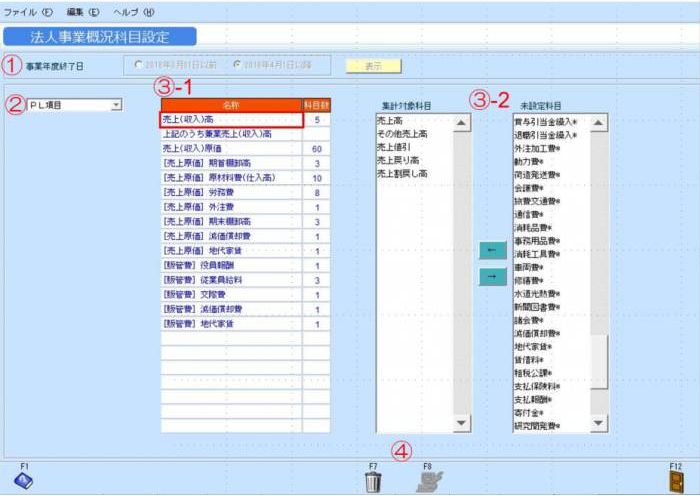700x496 pixels.
Task: Select the 売上(収入)原価 row
Action: (246, 148)
